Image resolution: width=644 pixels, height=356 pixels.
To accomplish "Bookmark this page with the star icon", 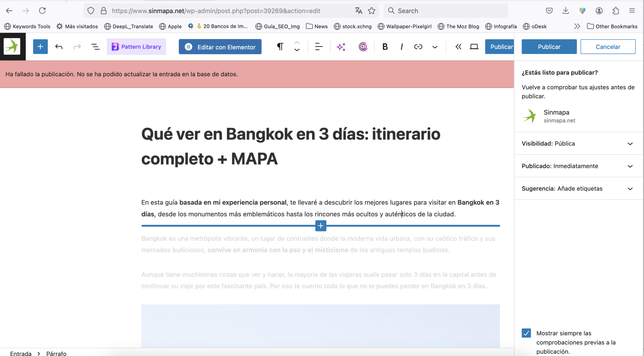I will (372, 11).
